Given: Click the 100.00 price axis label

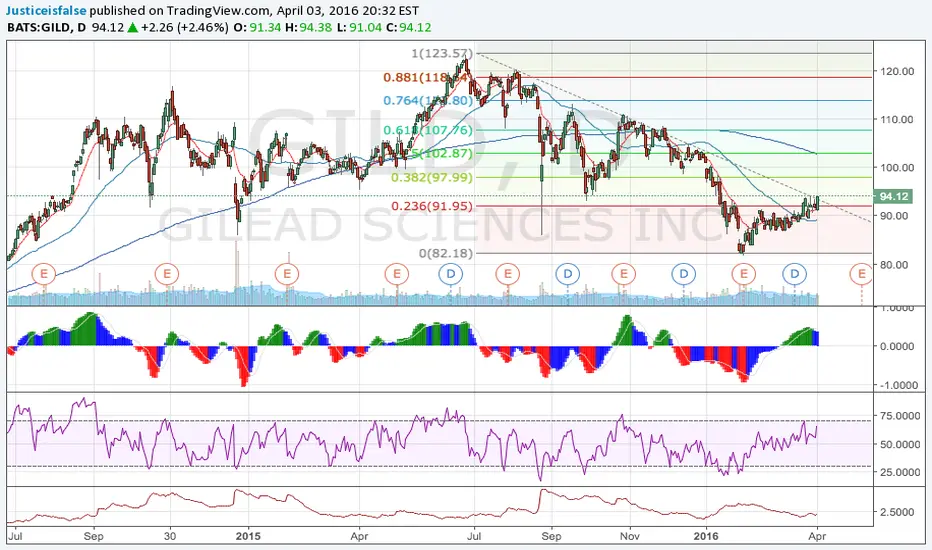Looking at the screenshot, I should (x=897, y=168).
